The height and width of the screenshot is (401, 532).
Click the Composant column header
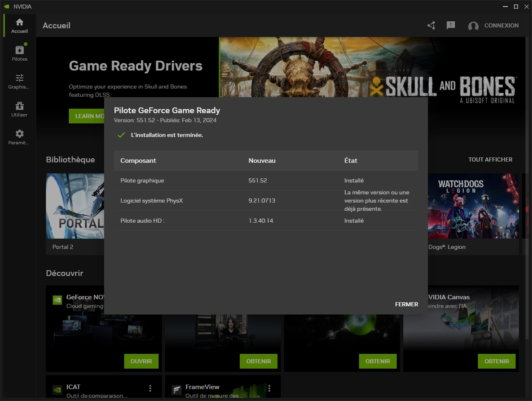138,160
